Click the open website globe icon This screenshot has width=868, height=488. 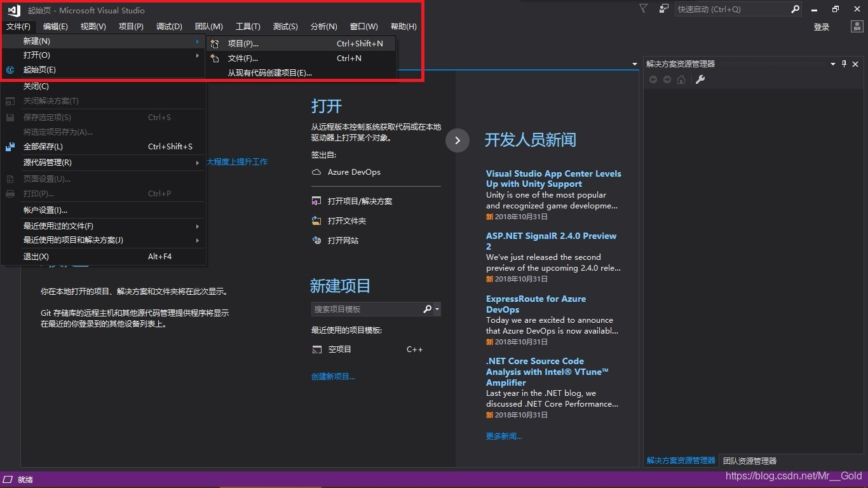pos(316,241)
